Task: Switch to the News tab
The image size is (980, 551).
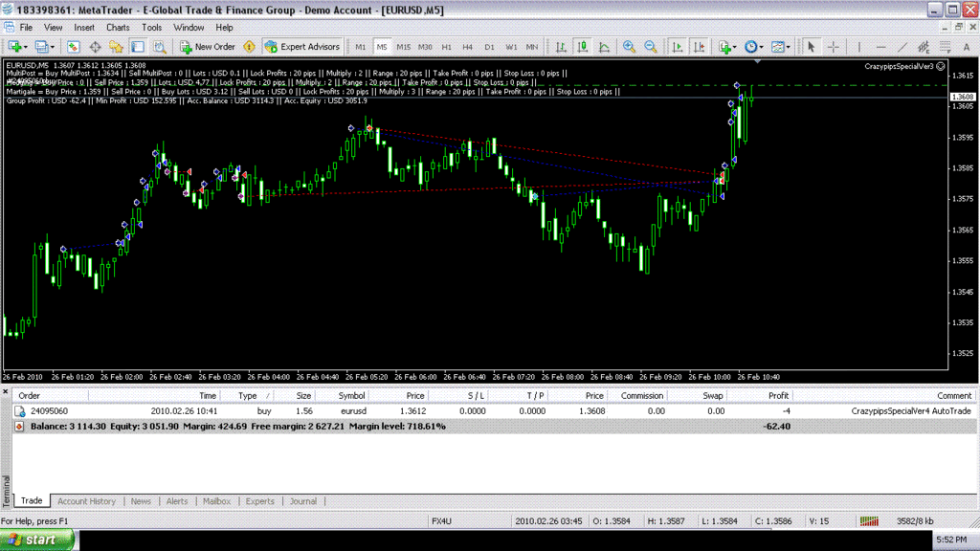Action: point(141,501)
